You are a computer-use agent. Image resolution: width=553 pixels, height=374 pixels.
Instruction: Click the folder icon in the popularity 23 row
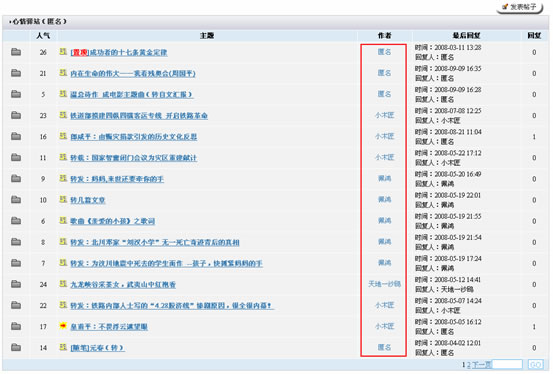[x=16, y=115]
